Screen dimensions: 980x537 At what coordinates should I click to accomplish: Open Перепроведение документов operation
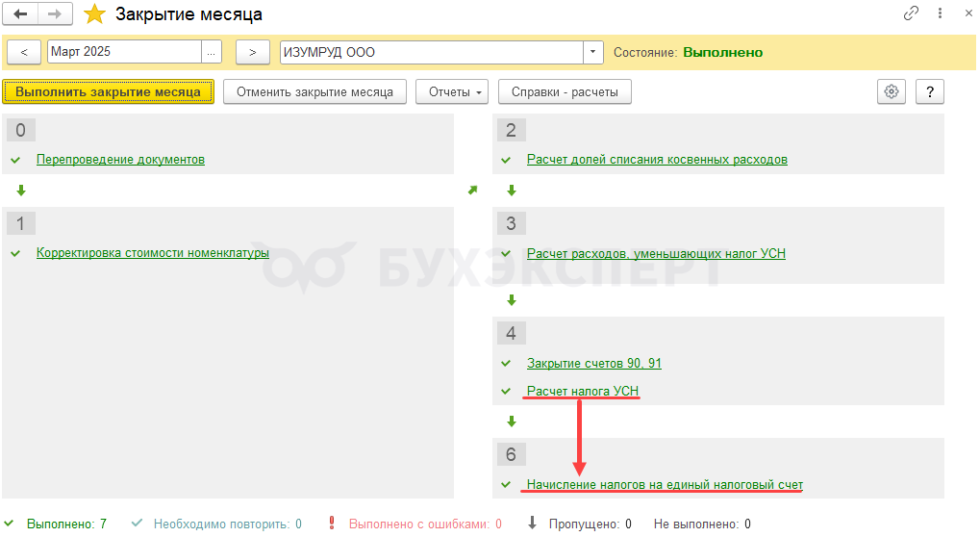coord(120,160)
